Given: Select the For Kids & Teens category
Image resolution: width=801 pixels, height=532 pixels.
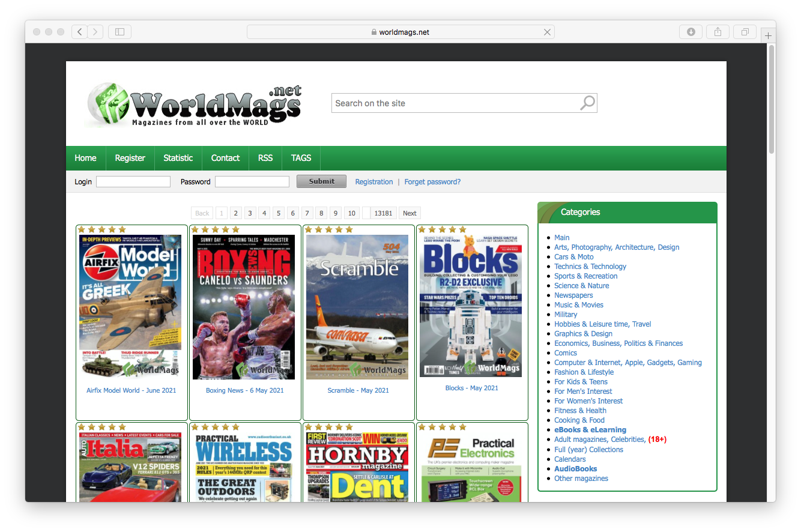Looking at the screenshot, I should point(581,382).
